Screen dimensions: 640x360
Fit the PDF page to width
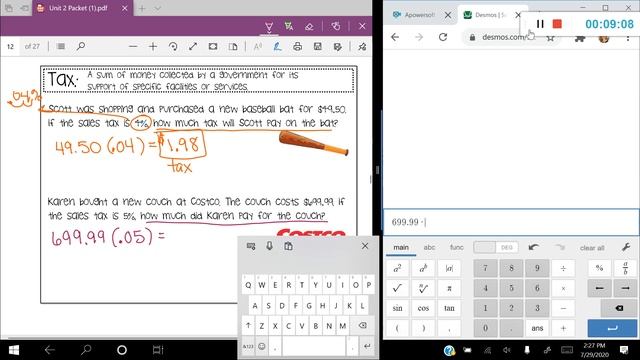click(x=213, y=47)
